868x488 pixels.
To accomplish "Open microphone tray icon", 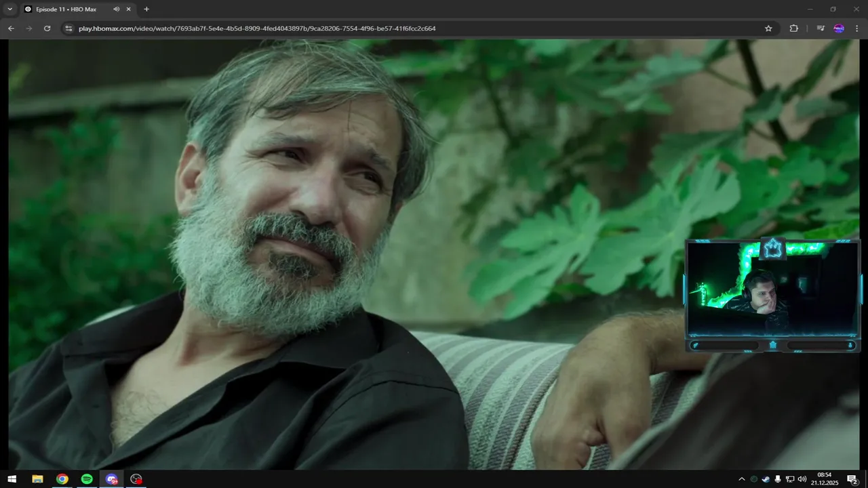I will pyautogui.click(x=778, y=479).
